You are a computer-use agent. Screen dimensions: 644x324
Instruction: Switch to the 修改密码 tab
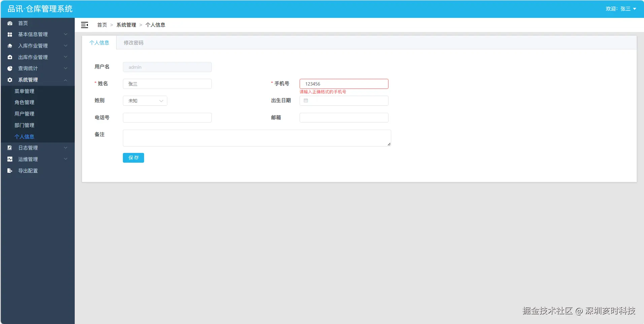click(134, 43)
